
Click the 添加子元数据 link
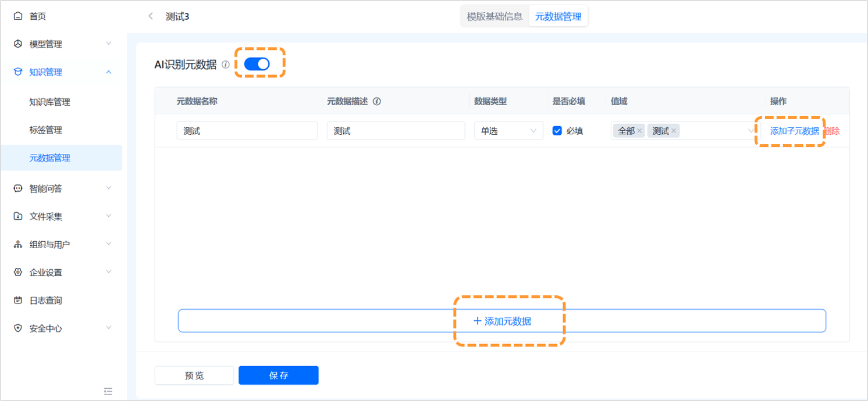click(795, 131)
